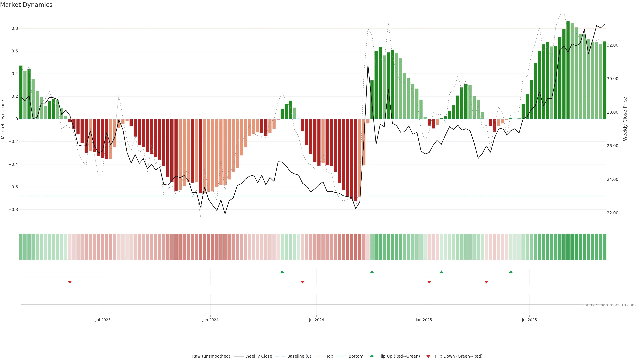The height and width of the screenshot is (362, 644).
Task: Toggle the Weekly Close legend entry
Action: tap(258, 356)
